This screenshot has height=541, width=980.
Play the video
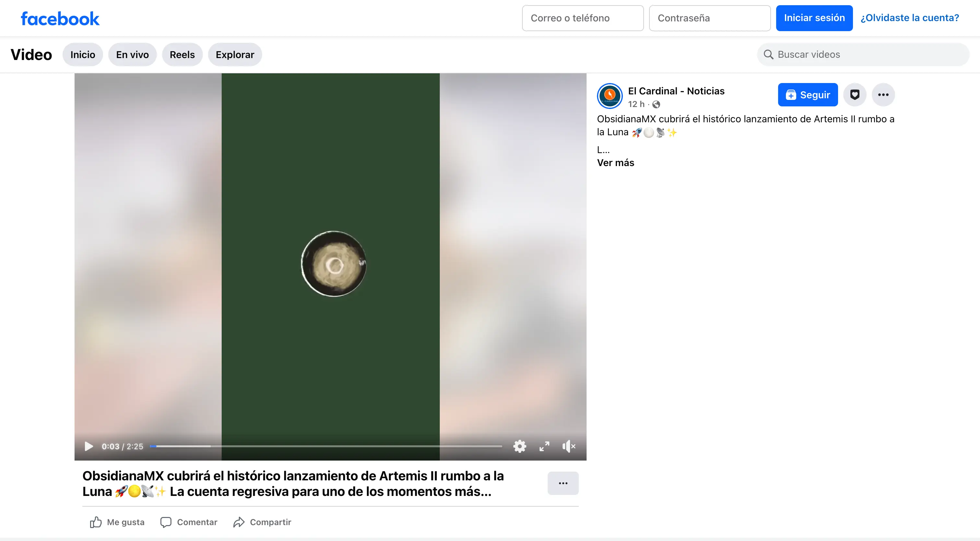click(89, 446)
